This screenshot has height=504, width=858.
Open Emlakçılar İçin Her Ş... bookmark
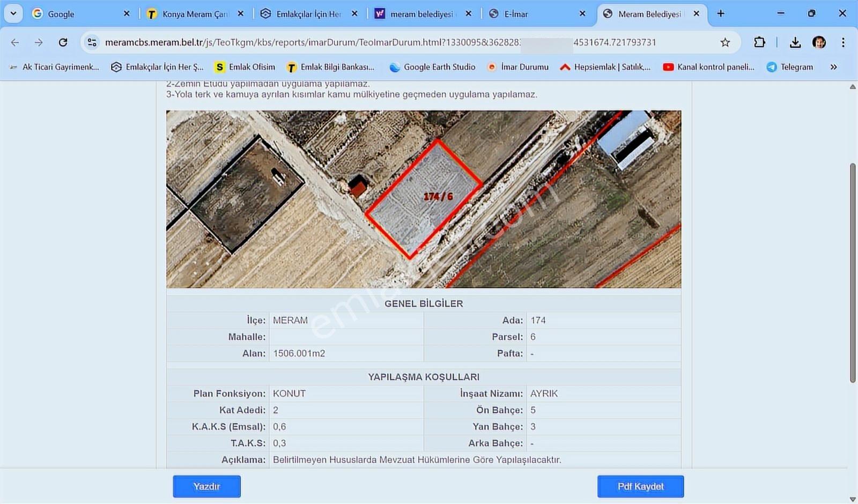pos(157,67)
